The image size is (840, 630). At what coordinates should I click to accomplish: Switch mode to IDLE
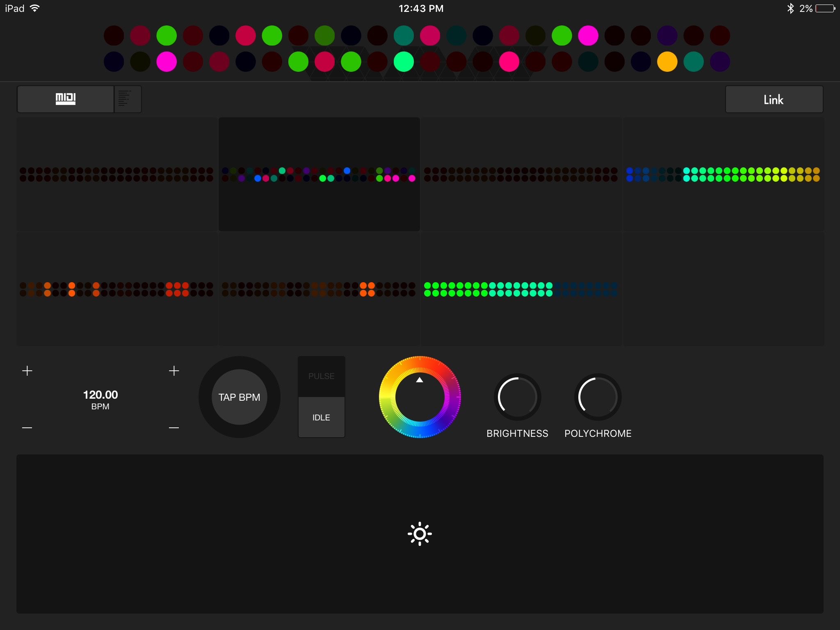point(321,418)
